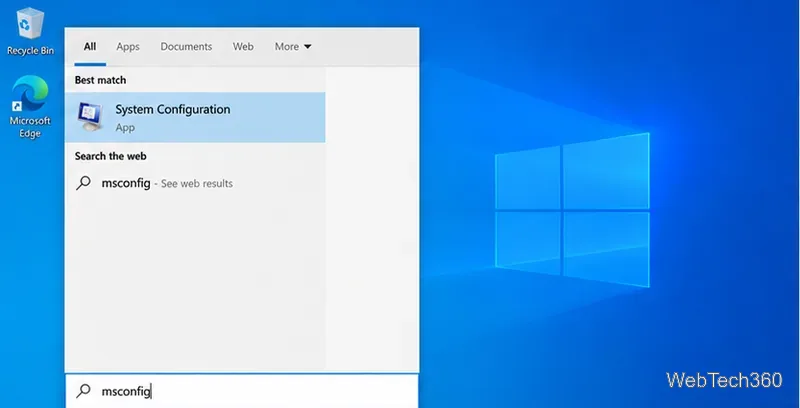Click the Best match heading
The width and height of the screenshot is (800, 408).
[x=101, y=80]
